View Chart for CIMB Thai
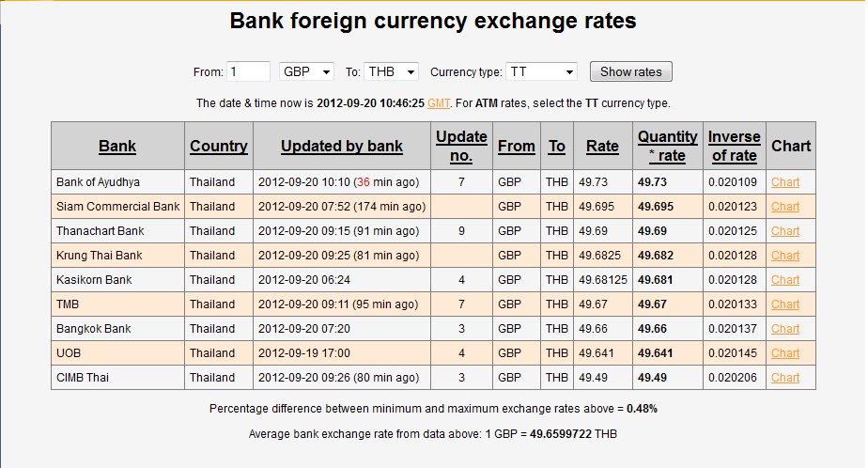868x468 pixels. [785, 377]
